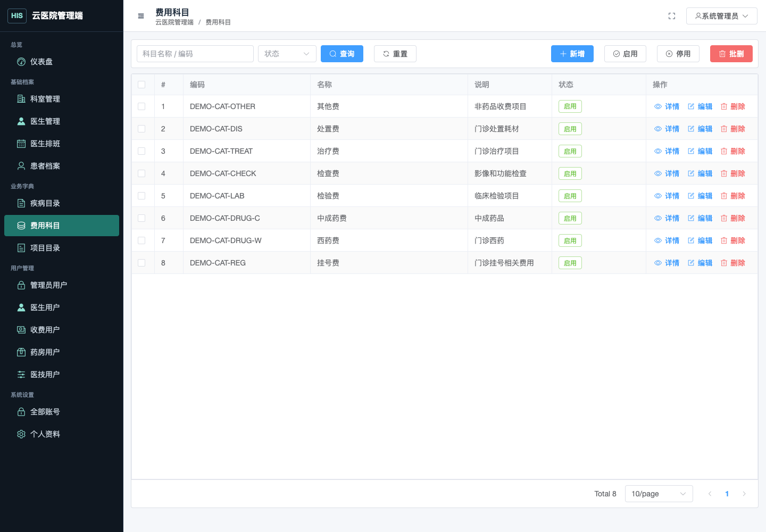Click edit pencil icon for DEMO-CAT-DIS row
The height and width of the screenshot is (532, 766).
coord(691,129)
